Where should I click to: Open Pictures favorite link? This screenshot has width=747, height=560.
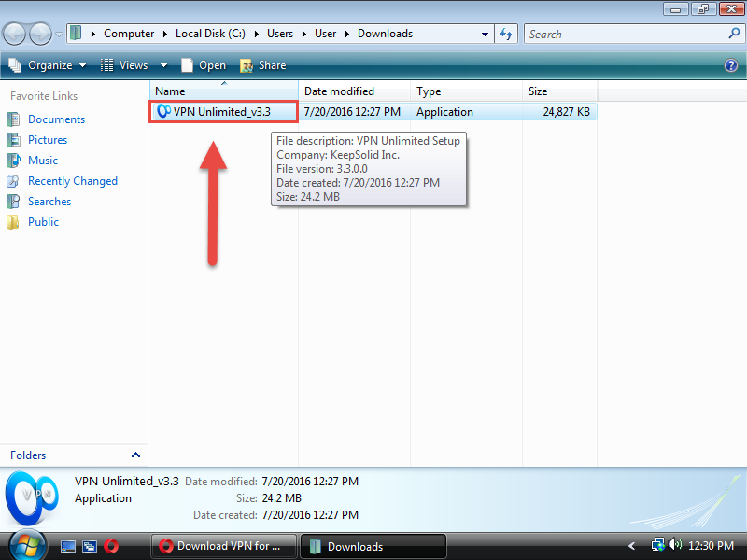pos(48,139)
